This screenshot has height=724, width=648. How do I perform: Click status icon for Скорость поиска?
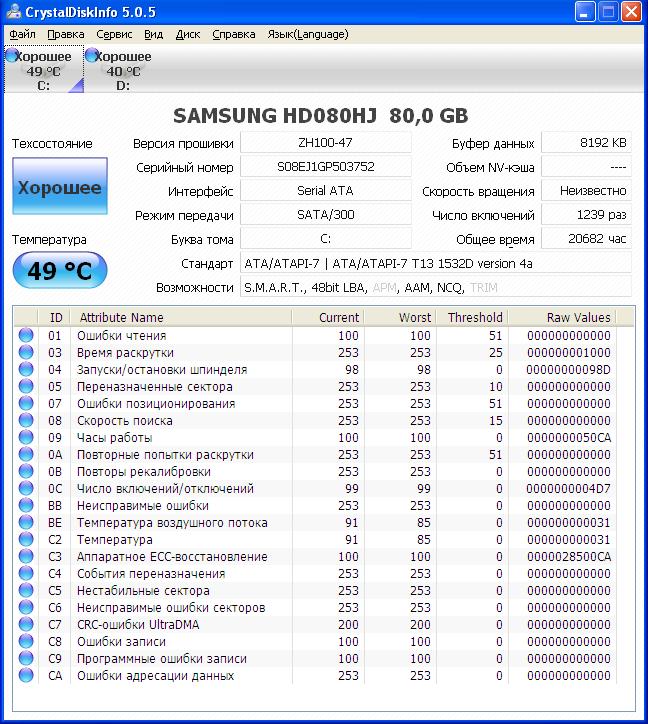coord(26,420)
